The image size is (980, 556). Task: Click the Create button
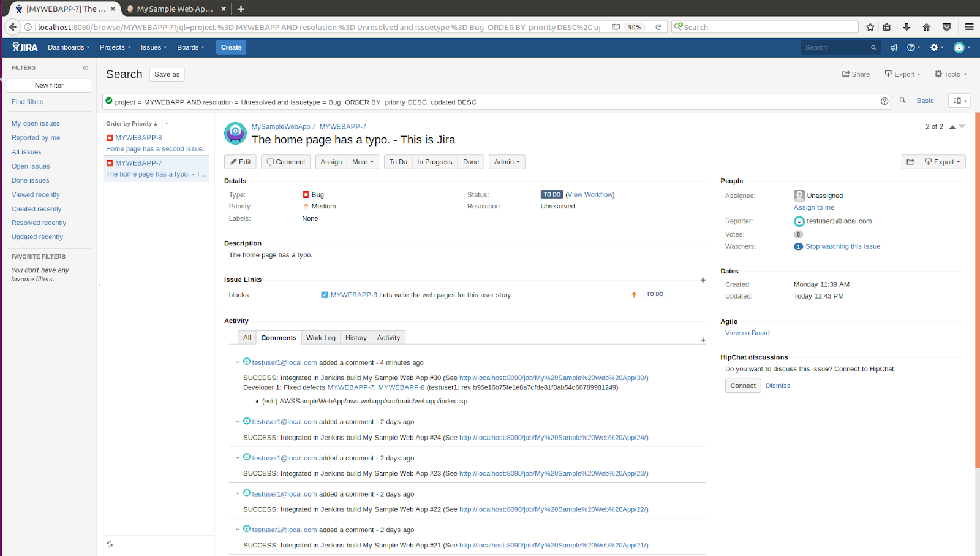click(232, 47)
